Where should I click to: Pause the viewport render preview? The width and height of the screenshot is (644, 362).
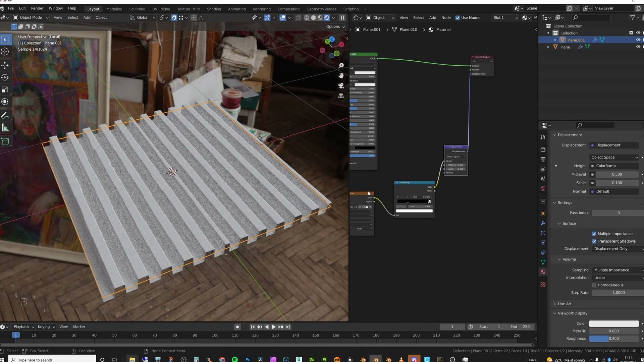tap(342, 18)
